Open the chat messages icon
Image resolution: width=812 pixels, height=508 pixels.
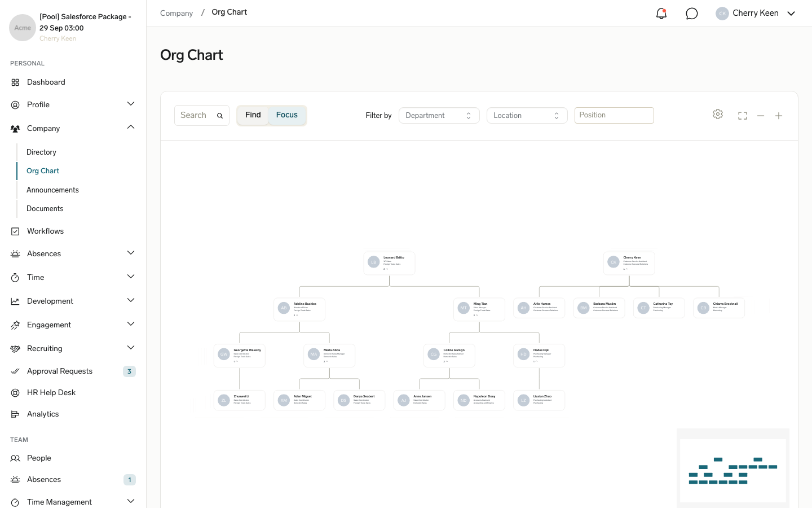pos(692,14)
